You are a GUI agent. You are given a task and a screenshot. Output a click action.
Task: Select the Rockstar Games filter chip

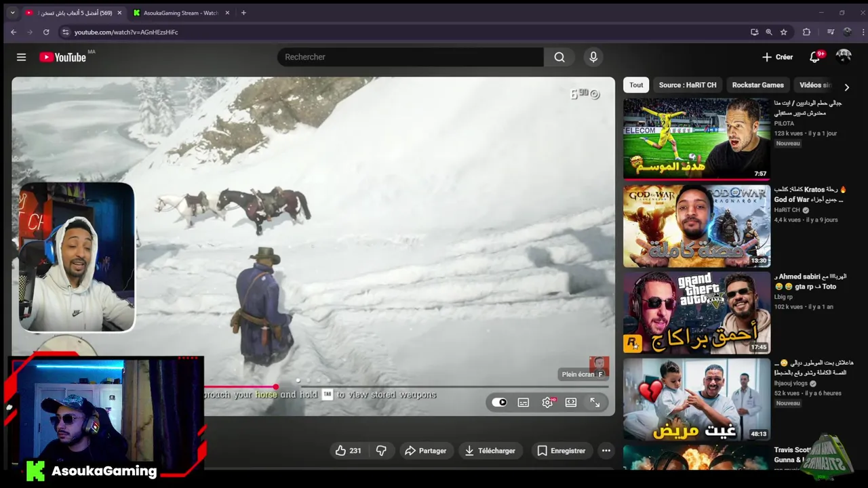tap(757, 85)
